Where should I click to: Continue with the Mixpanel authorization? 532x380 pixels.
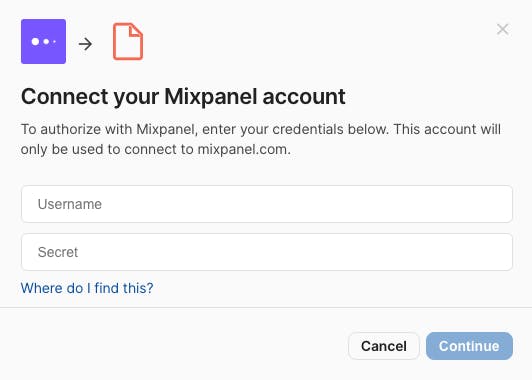(469, 346)
